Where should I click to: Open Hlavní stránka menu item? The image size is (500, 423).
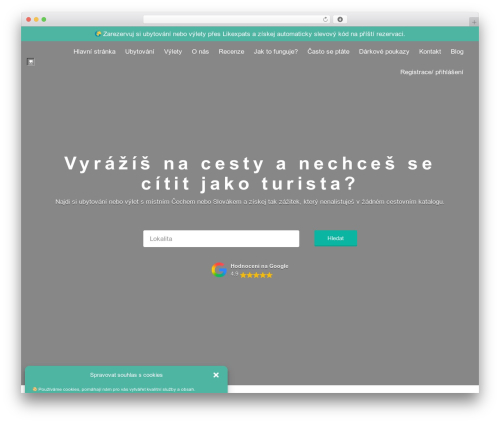coord(94,52)
